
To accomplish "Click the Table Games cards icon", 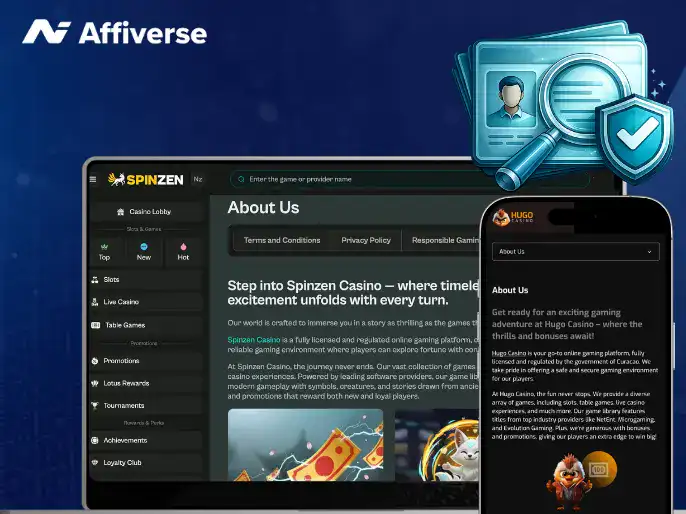I will click(x=95, y=325).
